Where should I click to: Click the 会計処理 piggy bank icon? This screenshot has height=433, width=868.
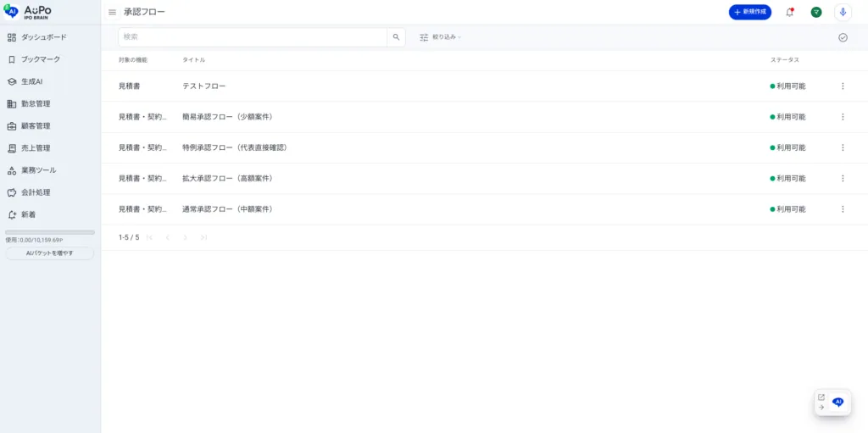click(x=12, y=192)
